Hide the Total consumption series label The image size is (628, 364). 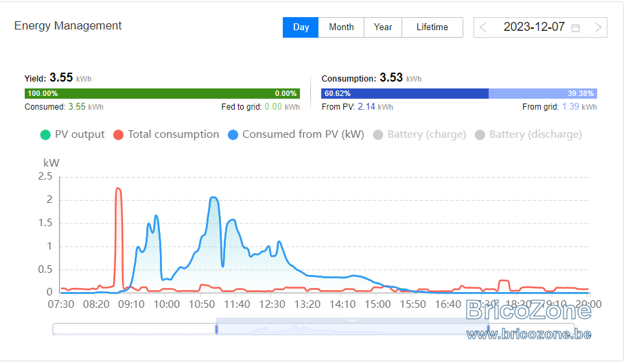click(174, 134)
